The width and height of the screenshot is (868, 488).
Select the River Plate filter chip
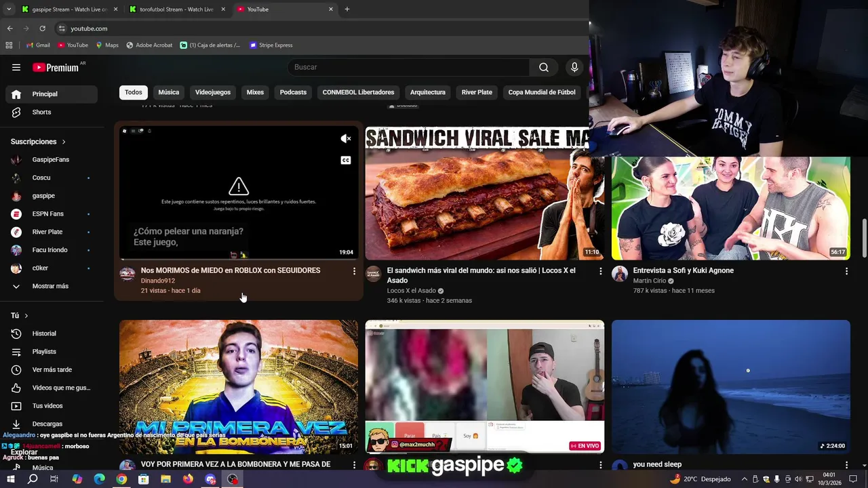pyautogui.click(x=477, y=92)
